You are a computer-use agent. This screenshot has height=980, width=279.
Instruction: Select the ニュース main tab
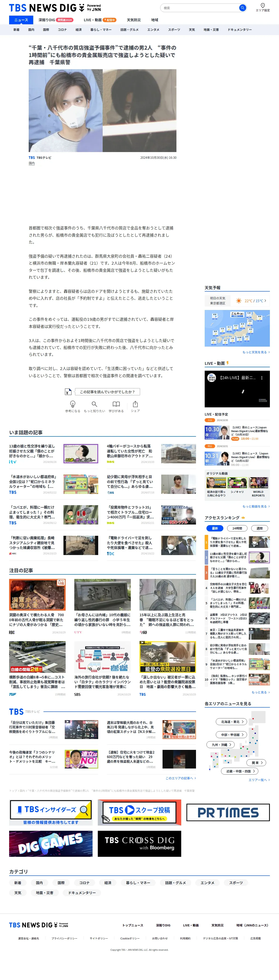(x=21, y=20)
